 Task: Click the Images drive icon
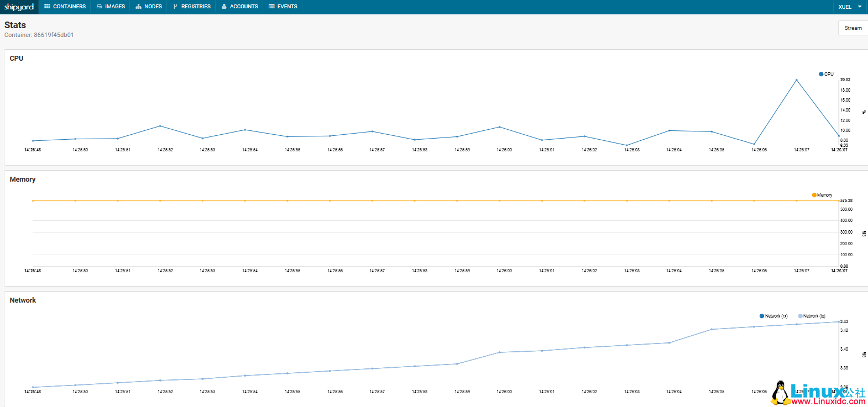coord(100,7)
